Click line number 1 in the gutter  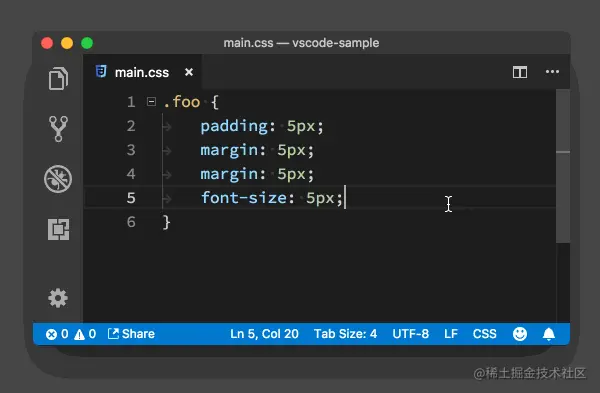click(x=131, y=102)
